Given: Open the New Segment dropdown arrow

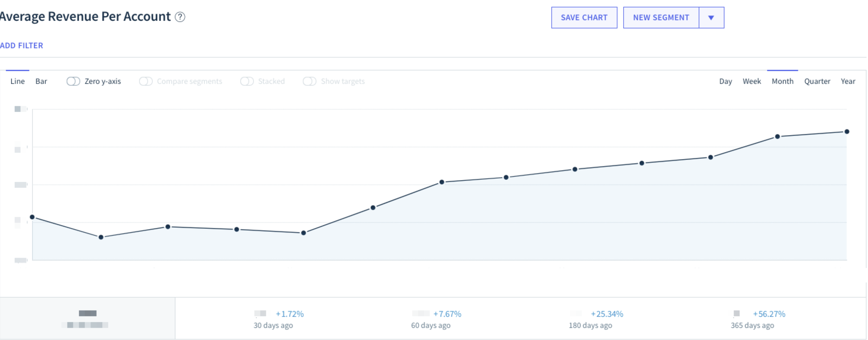Looking at the screenshot, I should pyautogui.click(x=711, y=18).
